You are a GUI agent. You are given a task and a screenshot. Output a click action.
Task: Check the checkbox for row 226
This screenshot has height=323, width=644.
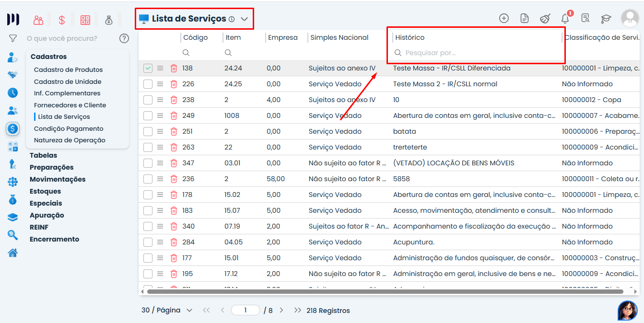(148, 84)
